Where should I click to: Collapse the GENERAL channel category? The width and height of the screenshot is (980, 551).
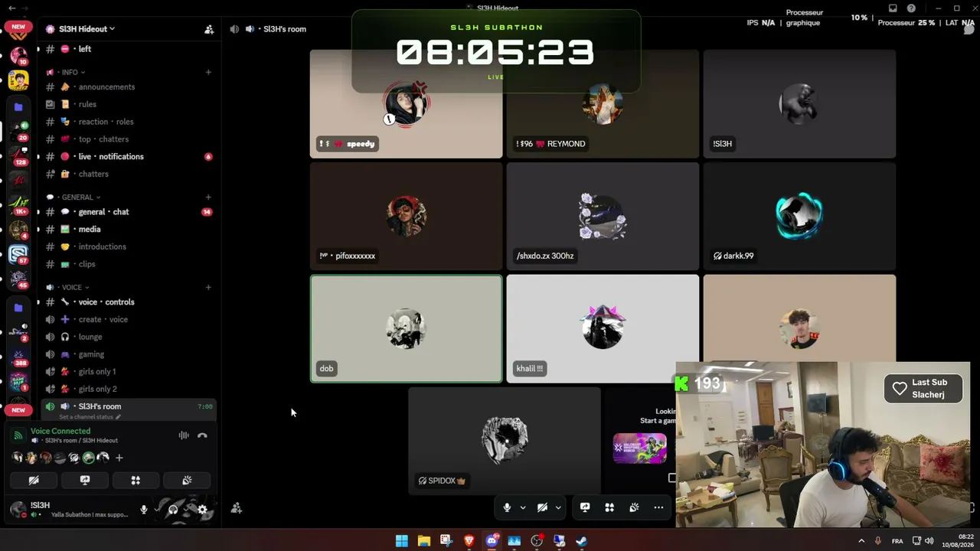pyautogui.click(x=73, y=197)
